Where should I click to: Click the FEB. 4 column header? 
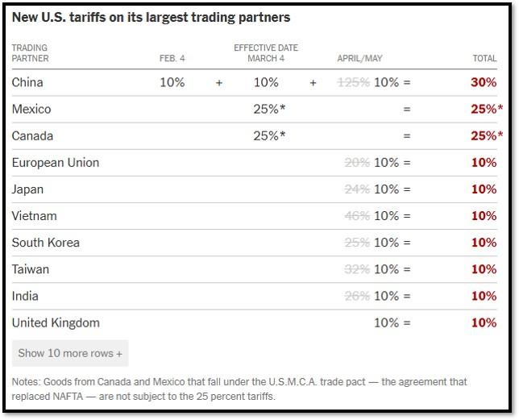[172, 59]
